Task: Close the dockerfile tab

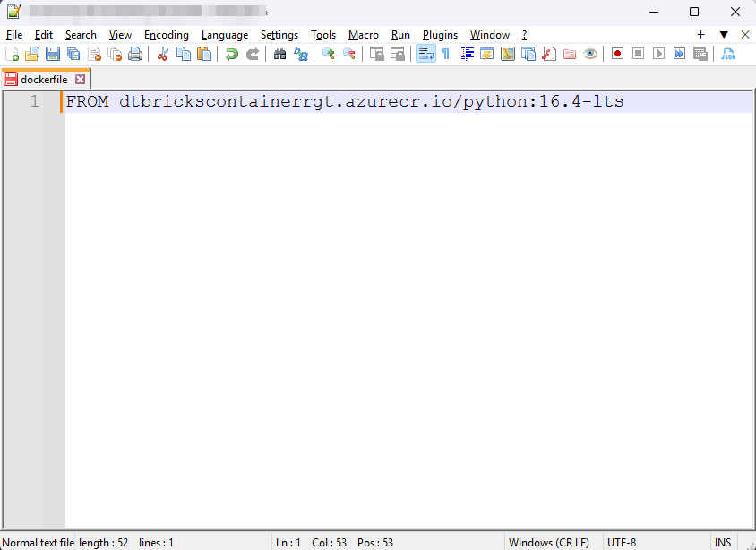Action: tap(80, 79)
